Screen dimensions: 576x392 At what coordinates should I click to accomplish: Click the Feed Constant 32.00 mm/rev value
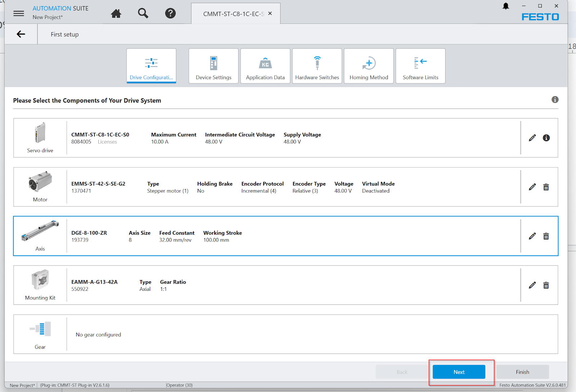pos(175,240)
